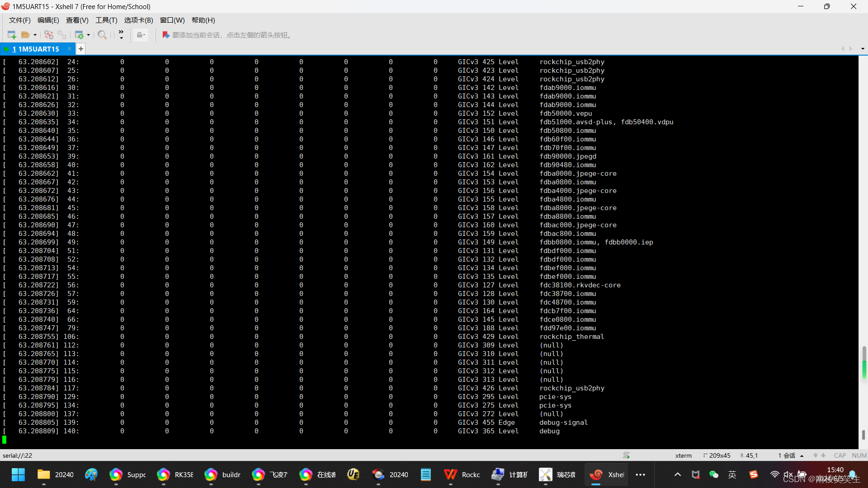This screenshot has width=868, height=488.
Task: Click the session properties gear icon
Action: 79,35
